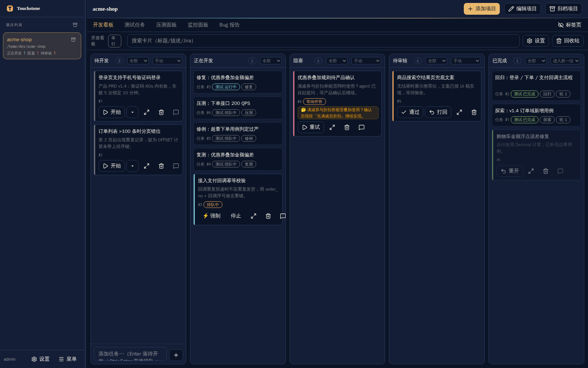Viewport: 588px width, 368px height.
Task: Click the plus button to add task
Action: (x=176, y=355)
